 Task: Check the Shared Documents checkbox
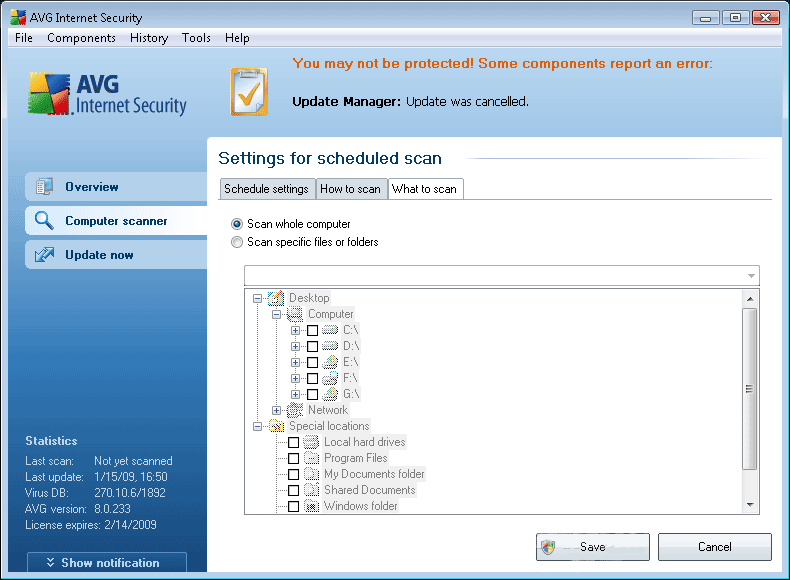coord(293,490)
